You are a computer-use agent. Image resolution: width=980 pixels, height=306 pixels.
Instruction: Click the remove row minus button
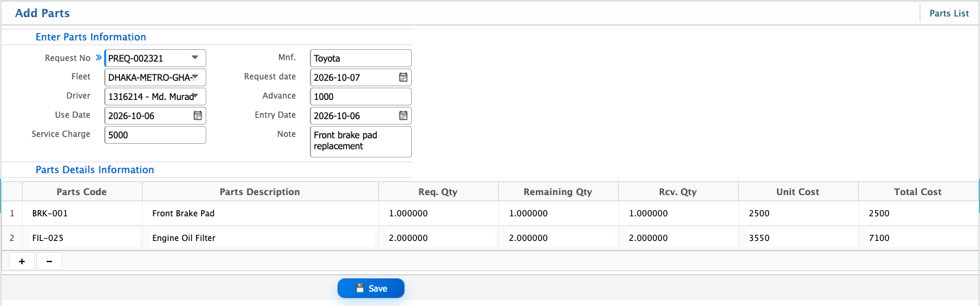[49, 261]
